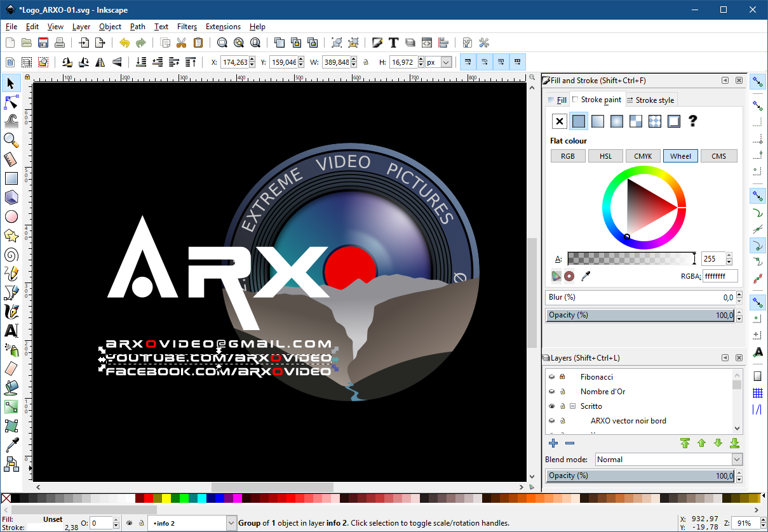Add new layer with plus icon
Image resolution: width=768 pixels, height=532 pixels.
[553, 443]
